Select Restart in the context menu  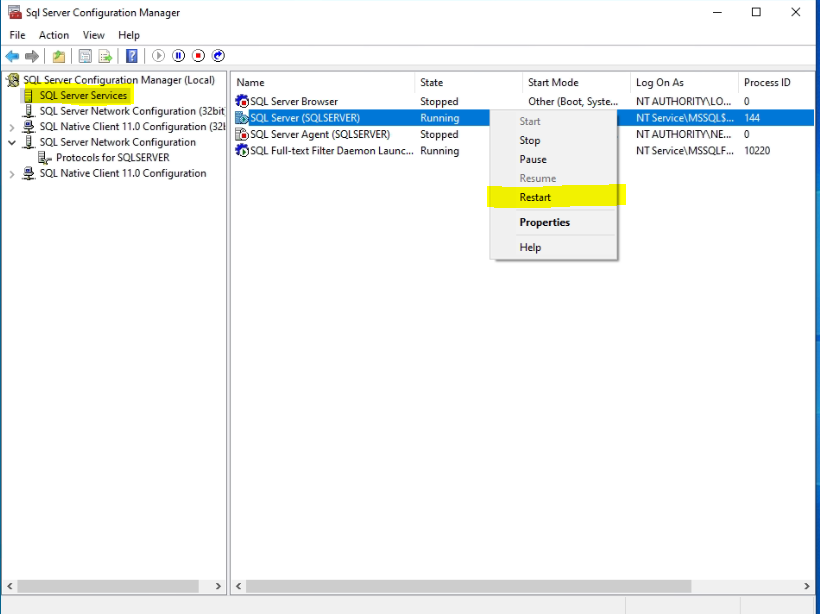(553, 197)
